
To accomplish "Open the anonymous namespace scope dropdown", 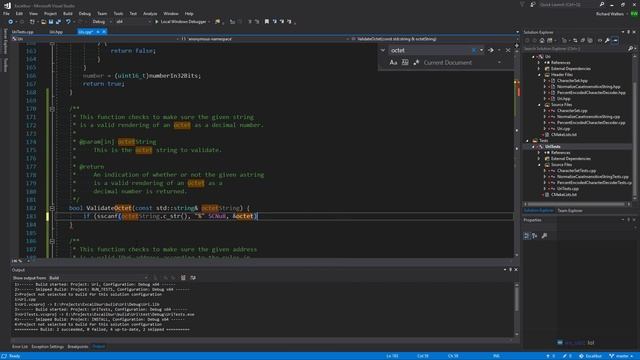I will coord(263,39).
